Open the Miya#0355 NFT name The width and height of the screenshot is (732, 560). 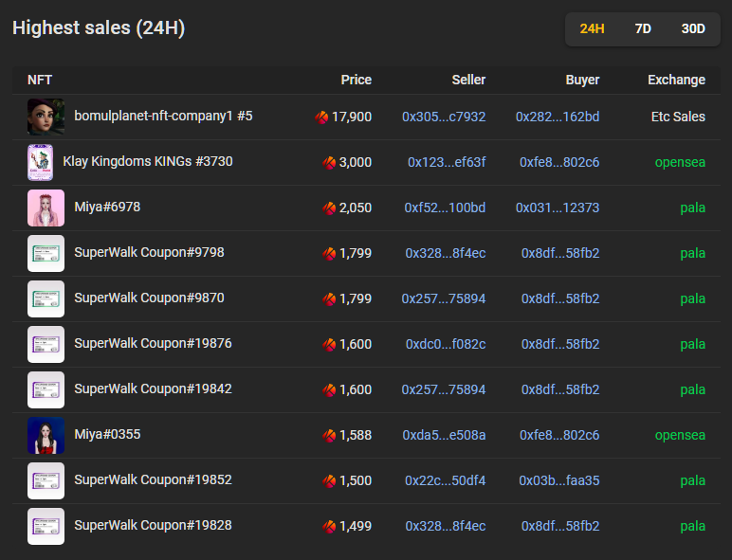pyautogui.click(x=107, y=435)
